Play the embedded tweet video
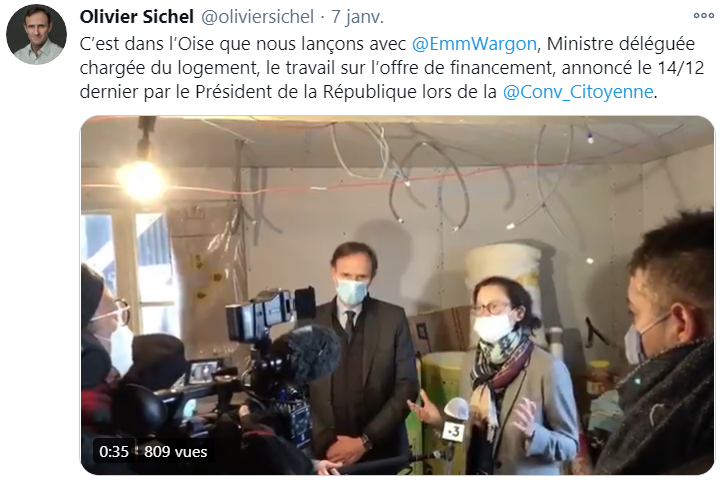 pos(397,295)
